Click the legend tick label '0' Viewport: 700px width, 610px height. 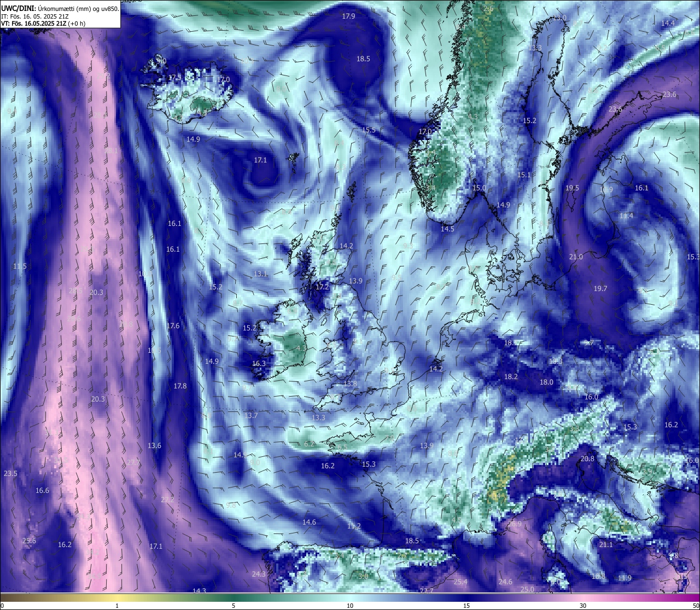click(2, 606)
